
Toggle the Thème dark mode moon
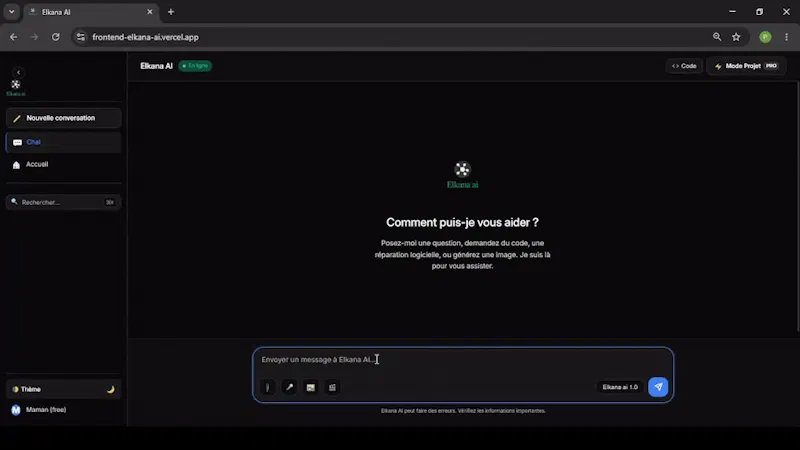[x=111, y=389]
